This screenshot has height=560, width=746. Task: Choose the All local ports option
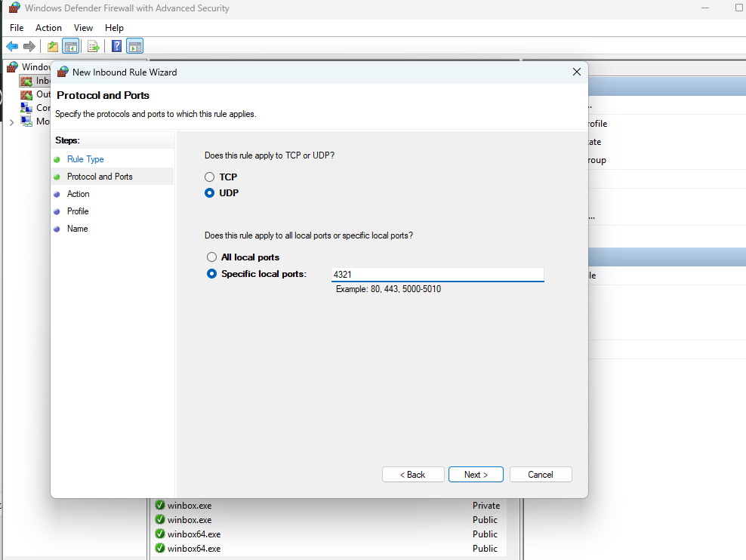211,257
